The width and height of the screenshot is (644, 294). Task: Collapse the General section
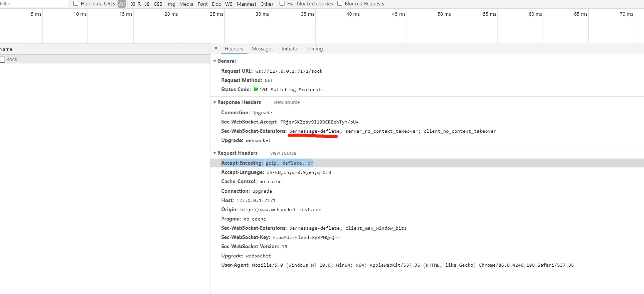coord(215,61)
